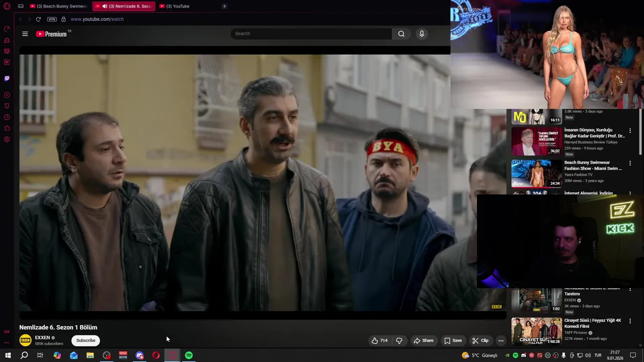Open the Windows Start menu
Image resolution: width=644 pixels, height=362 pixels.
(x=8, y=355)
